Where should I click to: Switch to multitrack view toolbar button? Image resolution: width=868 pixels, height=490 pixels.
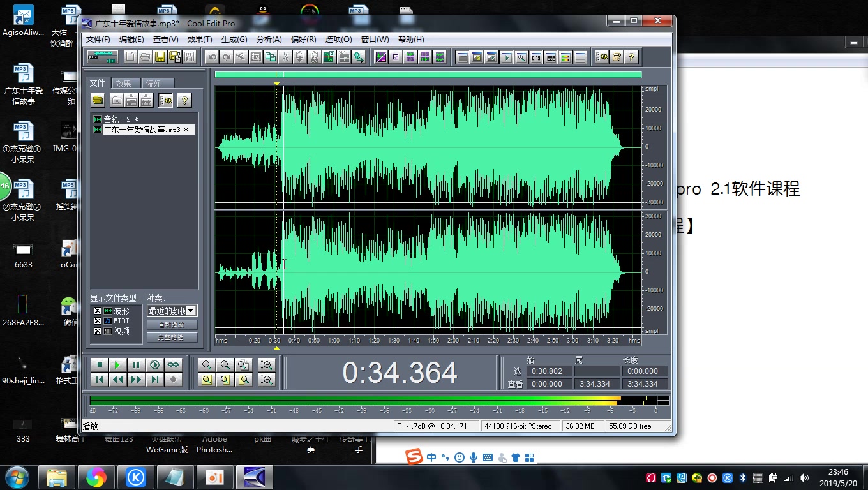click(x=103, y=57)
